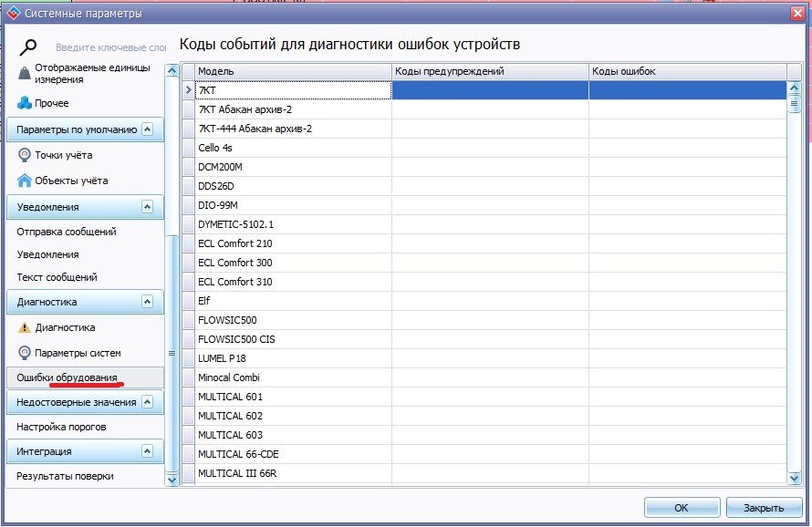Click the Закрыть button

(764, 507)
